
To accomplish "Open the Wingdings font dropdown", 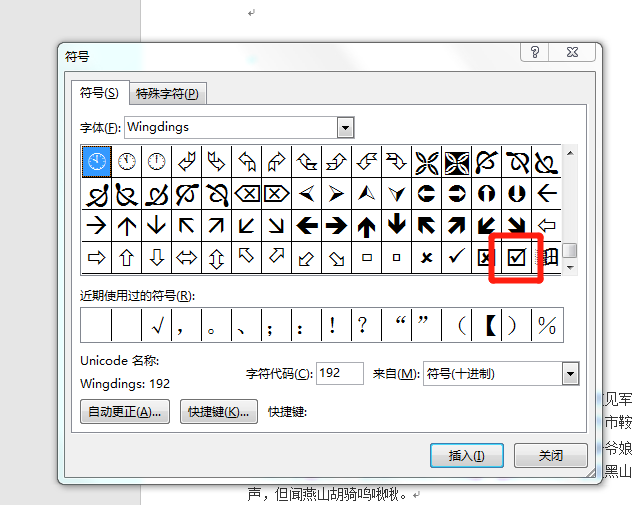I will (x=345, y=128).
